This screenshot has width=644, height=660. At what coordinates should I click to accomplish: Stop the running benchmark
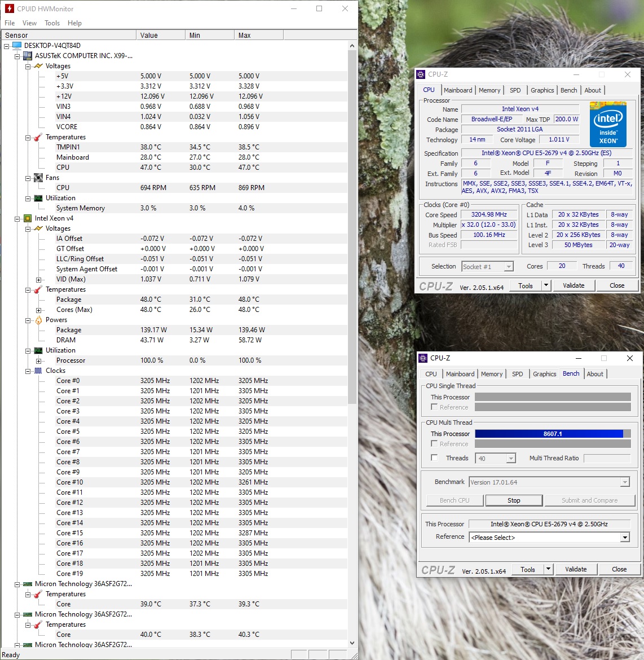tap(514, 500)
